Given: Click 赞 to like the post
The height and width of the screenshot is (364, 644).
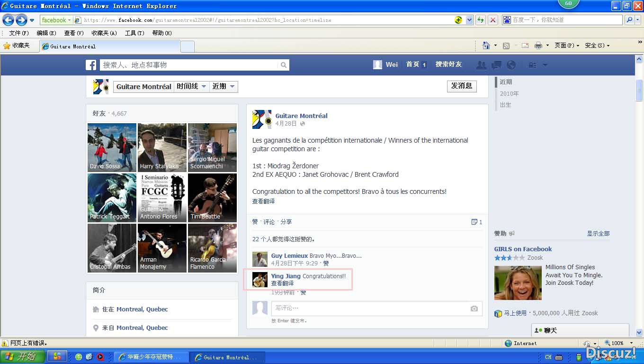Looking at the screenshot, I should coord(255,222).
